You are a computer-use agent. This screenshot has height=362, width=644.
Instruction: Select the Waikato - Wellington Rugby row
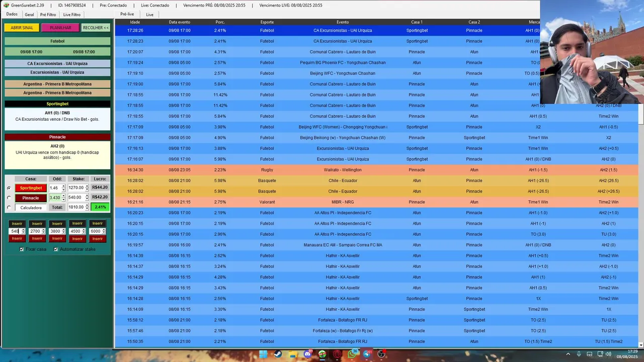coord(376,170)
